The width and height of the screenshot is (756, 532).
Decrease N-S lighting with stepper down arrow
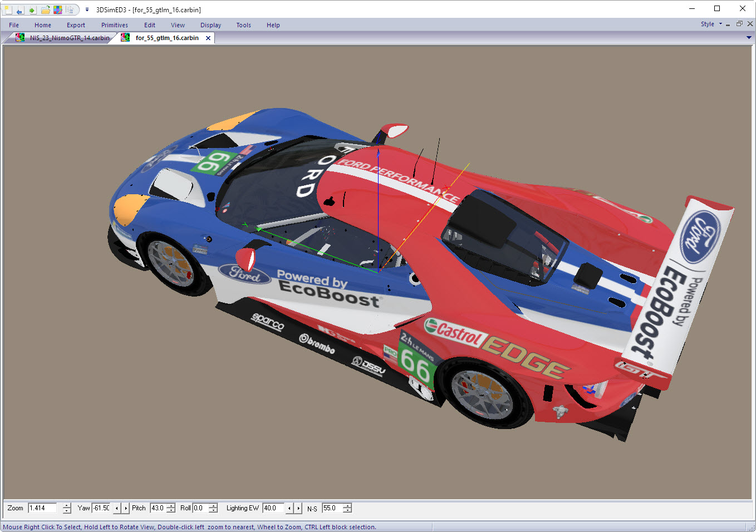point(347,511)
